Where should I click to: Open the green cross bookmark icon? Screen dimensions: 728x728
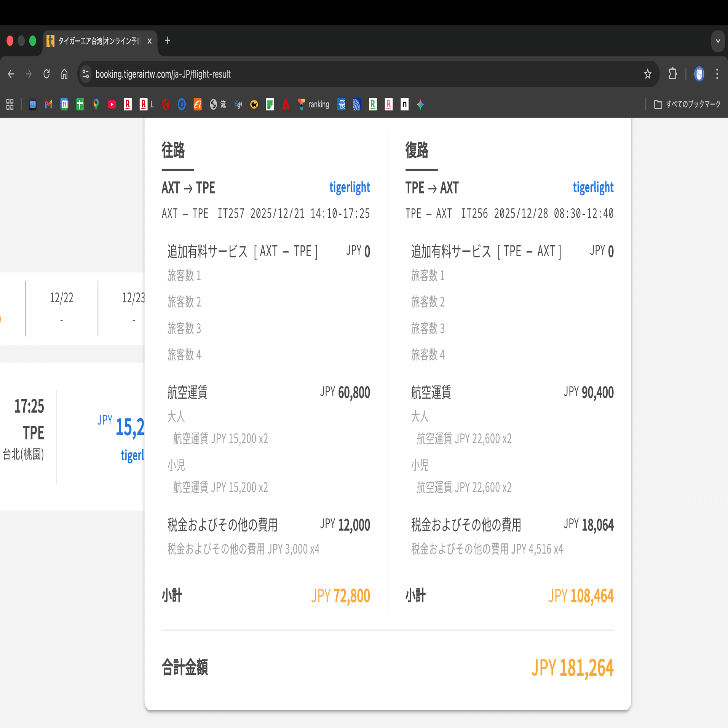pyautogui.click(x=80, y=104)
